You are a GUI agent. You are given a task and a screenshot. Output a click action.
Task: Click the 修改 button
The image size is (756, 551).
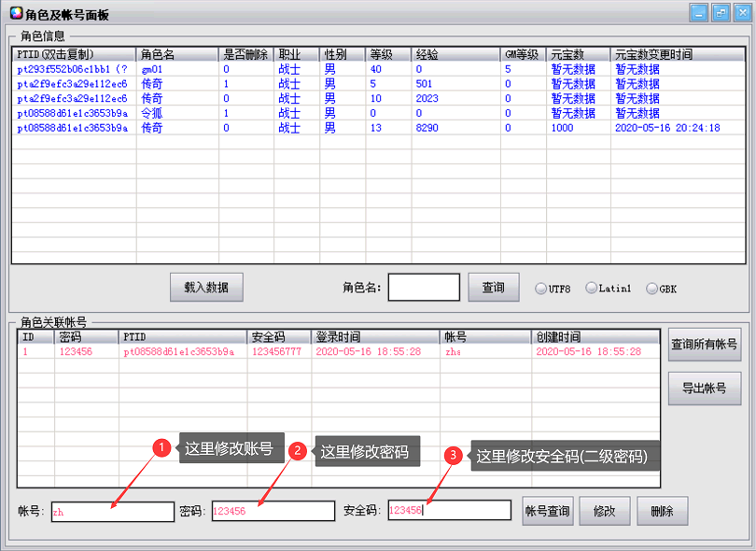pos(604,511)
